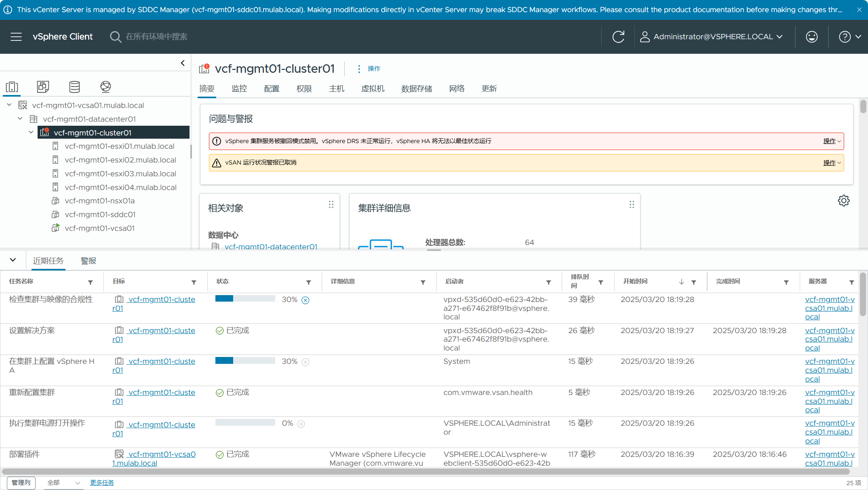Open 操作 dropdown on the red cluster services alert

pyautogui.click(x=832, y=141)
